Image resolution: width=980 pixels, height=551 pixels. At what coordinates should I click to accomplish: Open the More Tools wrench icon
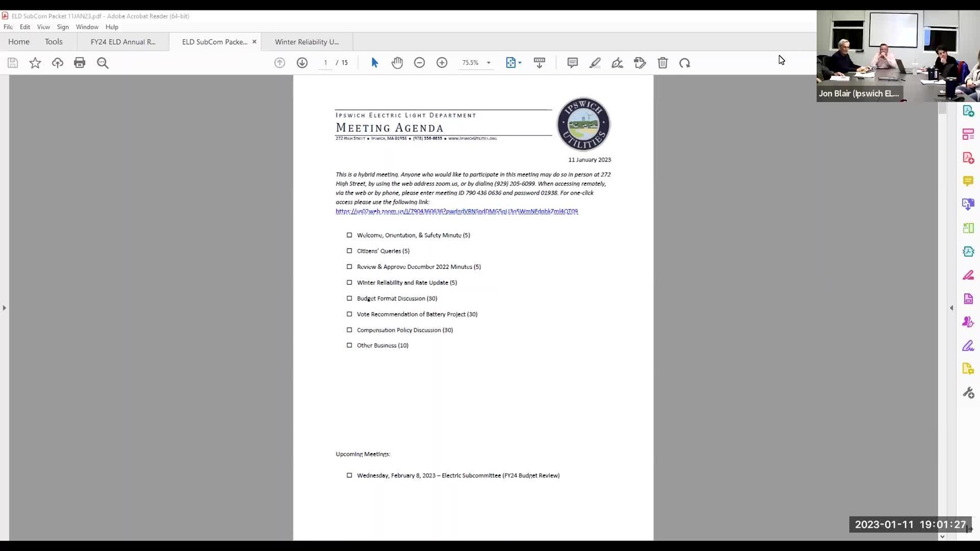(x=968, y=393)
